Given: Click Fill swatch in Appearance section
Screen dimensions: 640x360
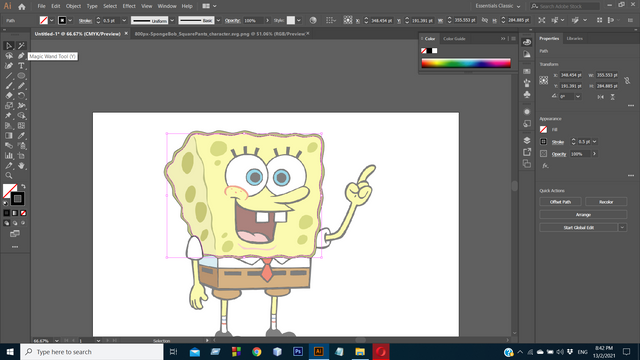Looking at the screenshot, I should point(543,129).
